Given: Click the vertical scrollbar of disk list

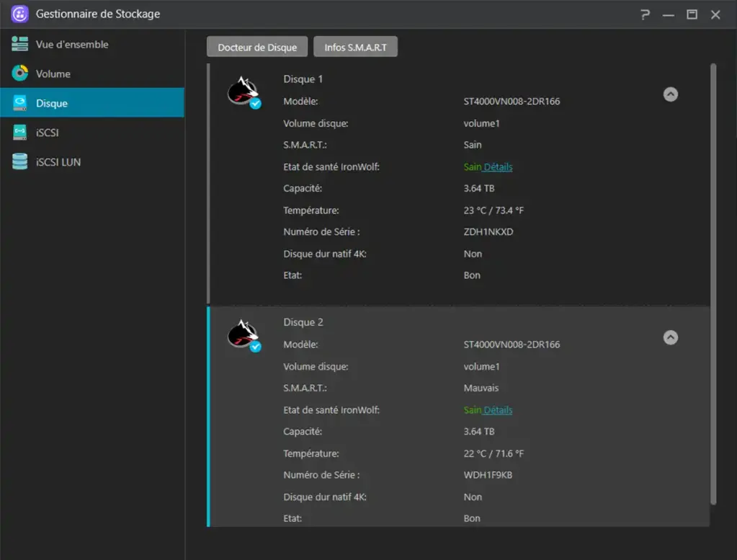Looking at the screenshot, I should [713, 281].
